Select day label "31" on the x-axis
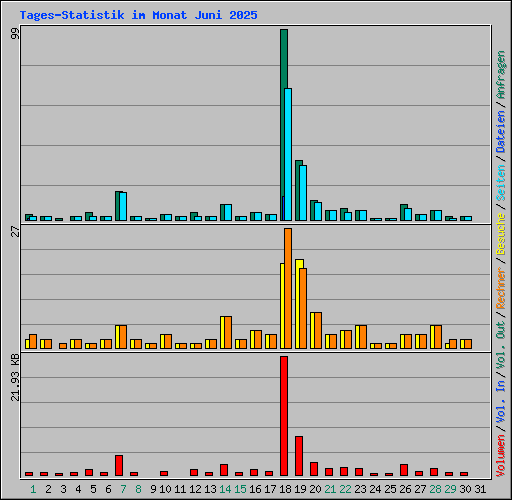512x500 pixels. pyautogui.click(x=480, y=489)
